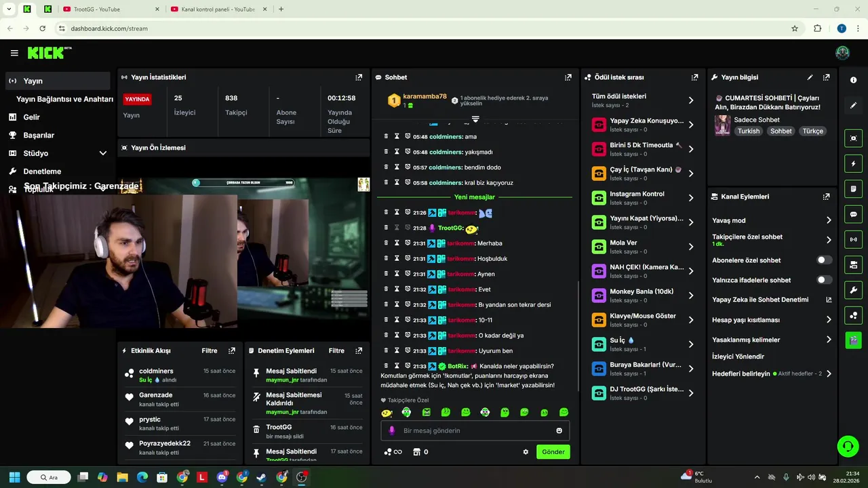Pop out the Yayın bilgisi panel
The width and height of the screenshot is (868, 488).
coord(826,77)
